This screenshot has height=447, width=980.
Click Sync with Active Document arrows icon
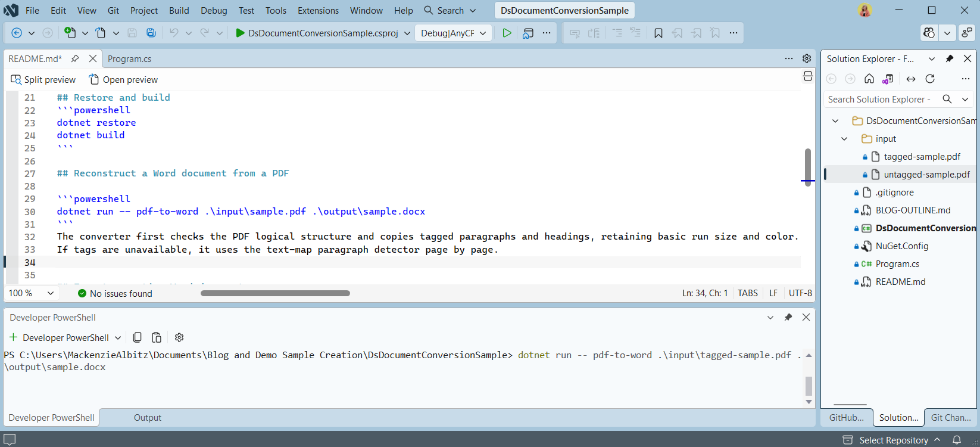[911, 79]
